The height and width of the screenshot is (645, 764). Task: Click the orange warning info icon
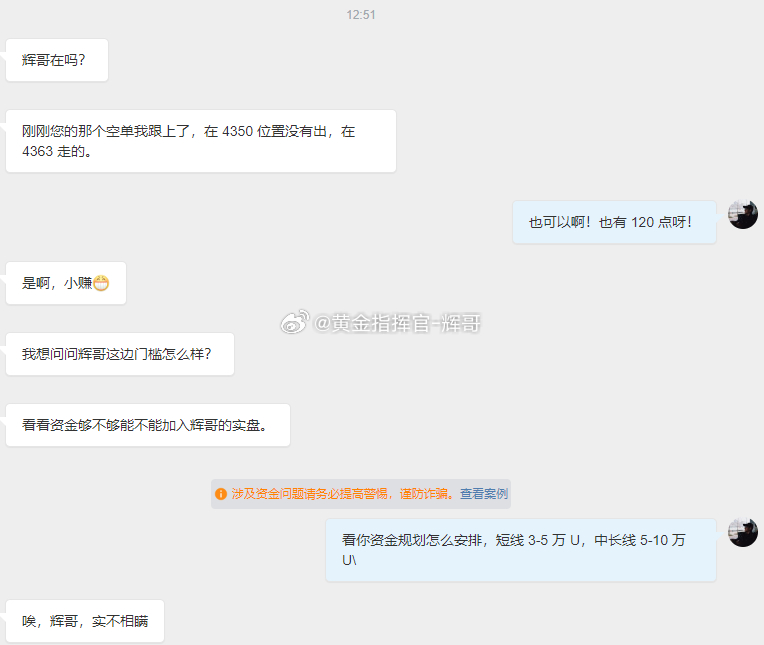pyautogui.click(x=221, y=494)
